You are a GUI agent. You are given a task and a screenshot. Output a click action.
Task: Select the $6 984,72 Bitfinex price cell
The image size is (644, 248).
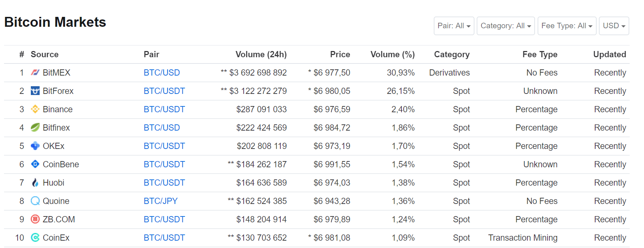click(x=332, y=128)
